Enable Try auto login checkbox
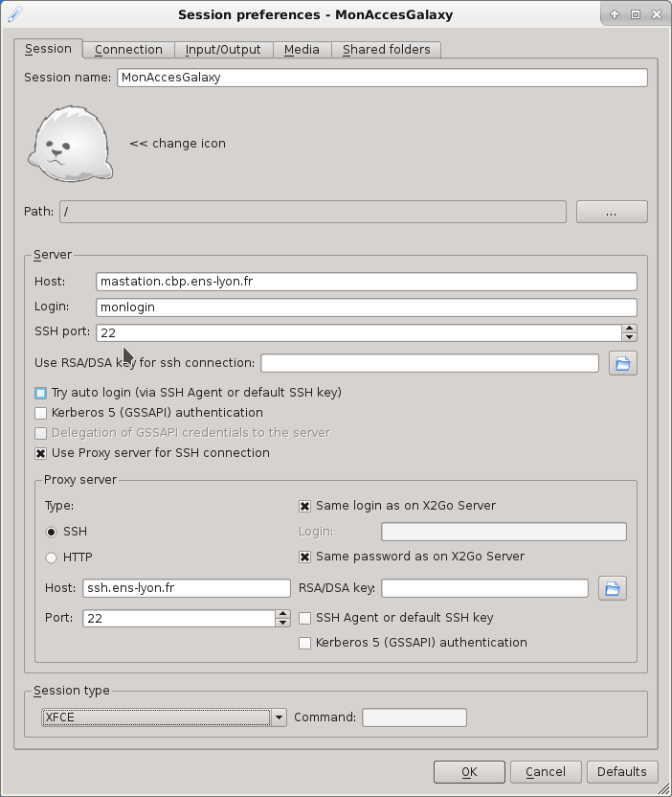Image resolution: width=672 pixels, height=797 pixels. 40,393
